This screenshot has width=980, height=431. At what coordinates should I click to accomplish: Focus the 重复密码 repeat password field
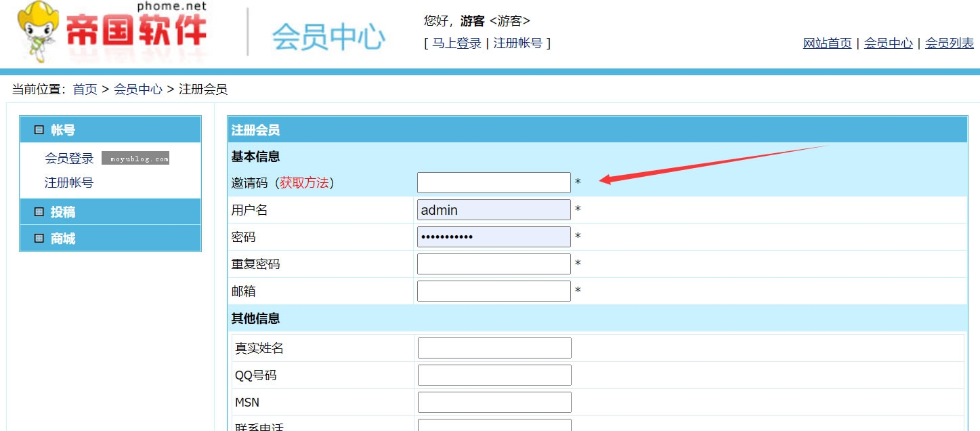(494, 264)
